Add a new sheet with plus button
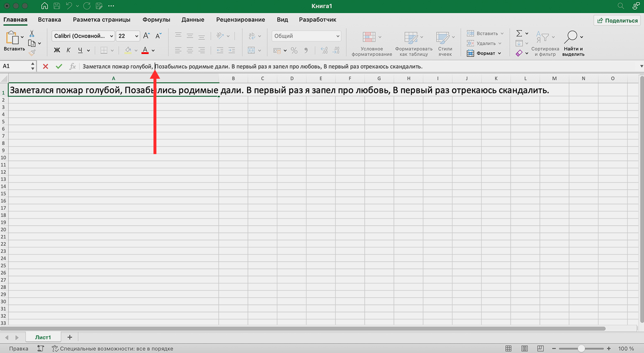 (x=70, y=337)
